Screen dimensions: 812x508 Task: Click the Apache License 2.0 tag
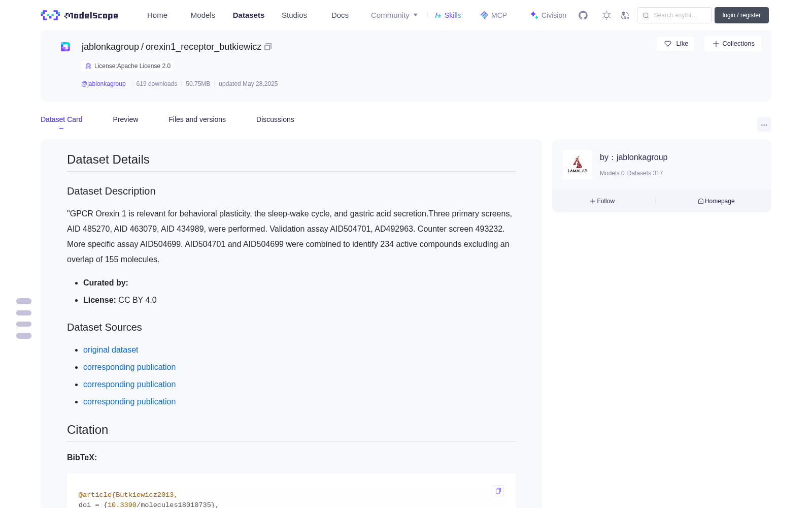pyautogui.click(x=127, y=66)
